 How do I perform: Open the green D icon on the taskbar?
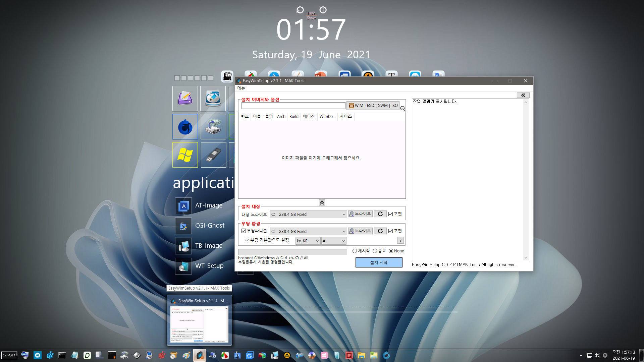[87, 355]
